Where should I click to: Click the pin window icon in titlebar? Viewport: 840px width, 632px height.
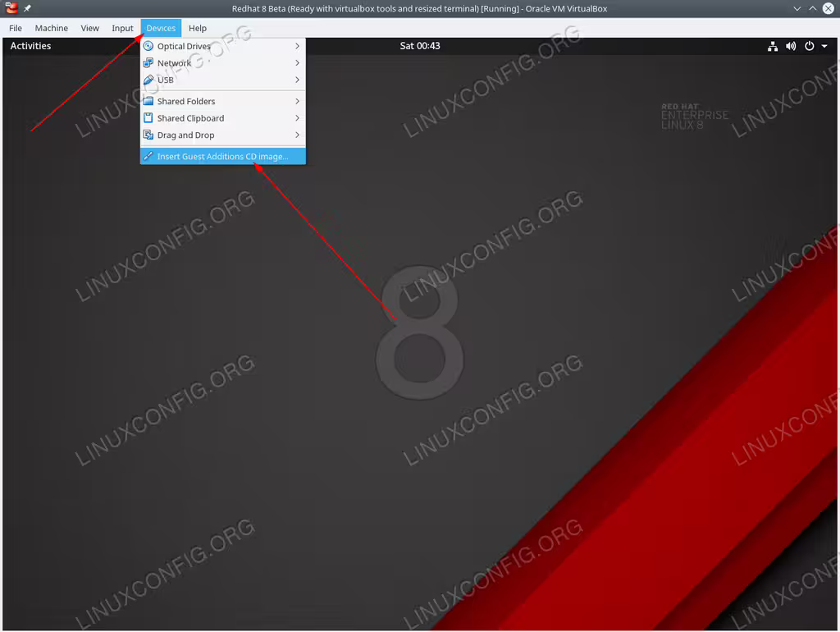(27, 8)
